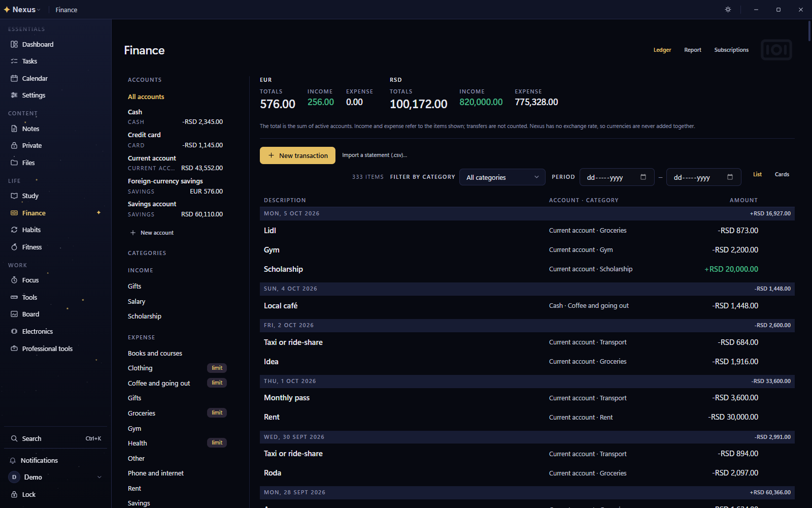The height and width of the screenshot is (508, 812).
Task: Open the Professional tools briefcase icon
Action: pyautogui.click(x=14, y=348)
